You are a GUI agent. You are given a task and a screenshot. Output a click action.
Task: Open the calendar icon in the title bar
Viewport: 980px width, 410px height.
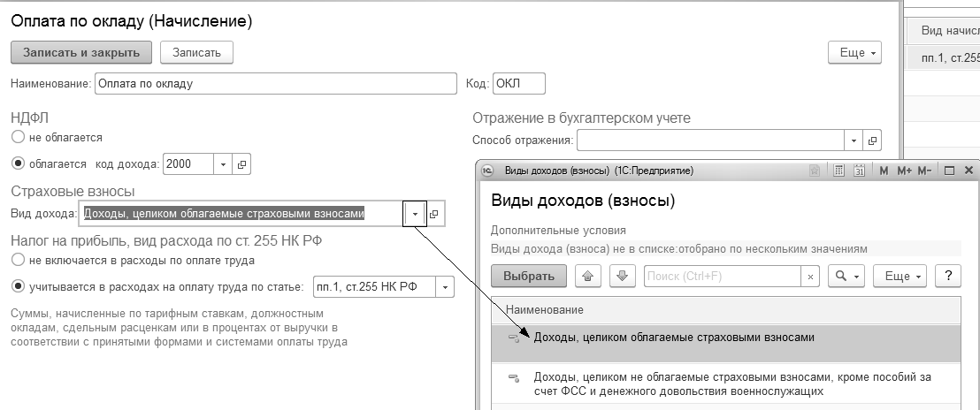coord(859,171)
